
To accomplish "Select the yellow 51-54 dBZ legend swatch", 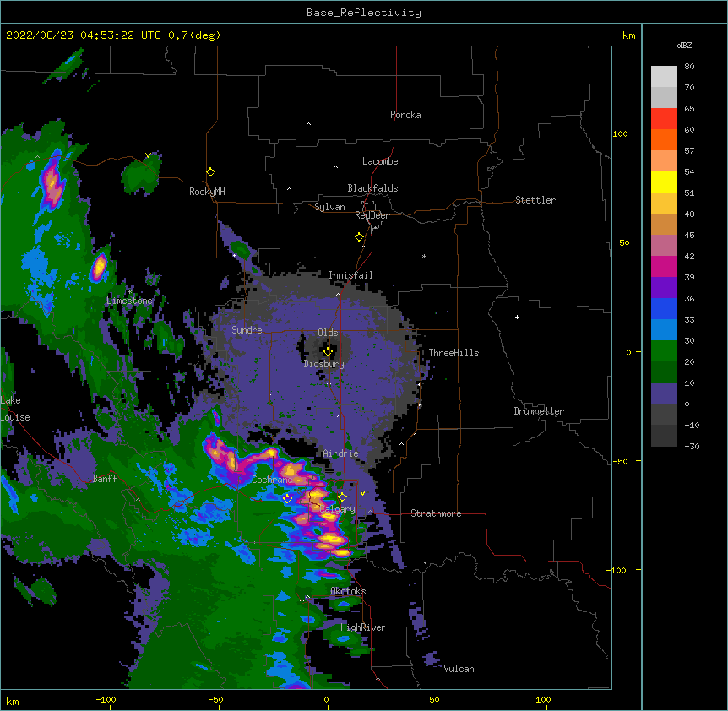I will [x=664, y=182].
